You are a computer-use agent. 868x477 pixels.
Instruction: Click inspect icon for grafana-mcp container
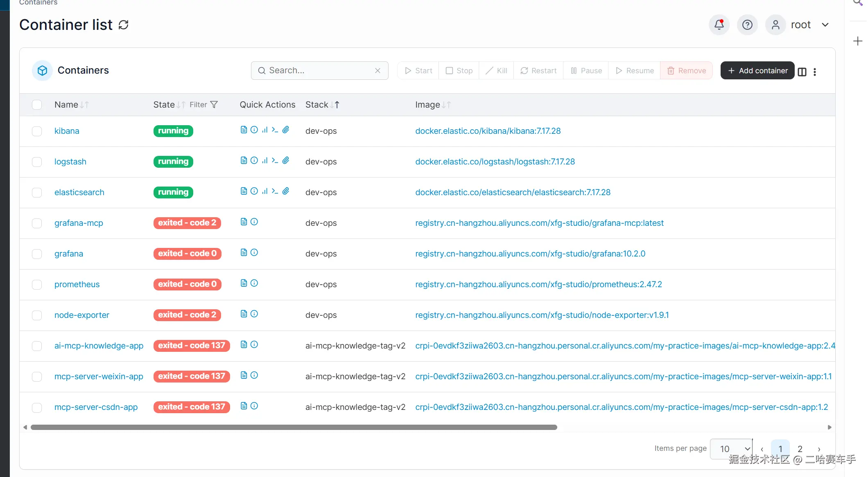coord(254,222)
